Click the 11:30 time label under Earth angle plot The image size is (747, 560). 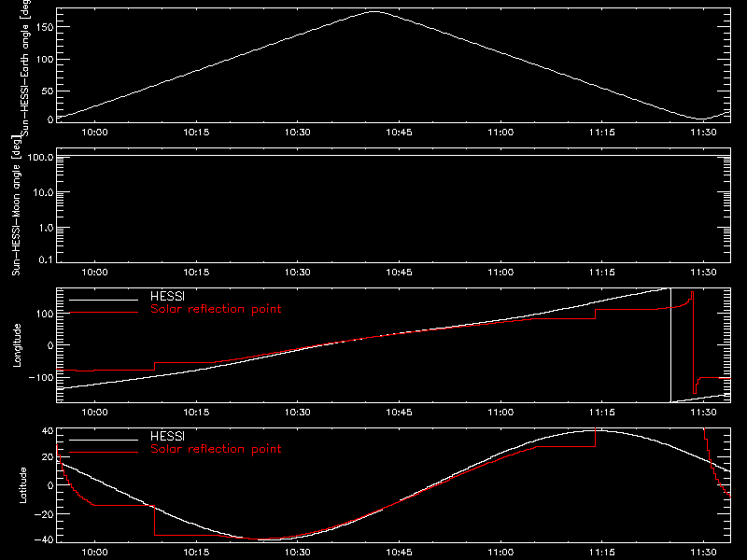tap(703, 133)
